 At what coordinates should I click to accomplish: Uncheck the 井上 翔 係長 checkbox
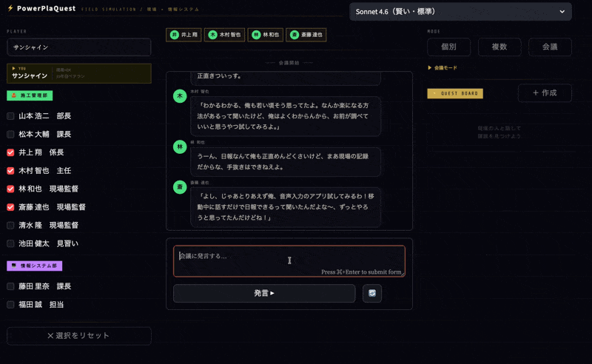10,152
